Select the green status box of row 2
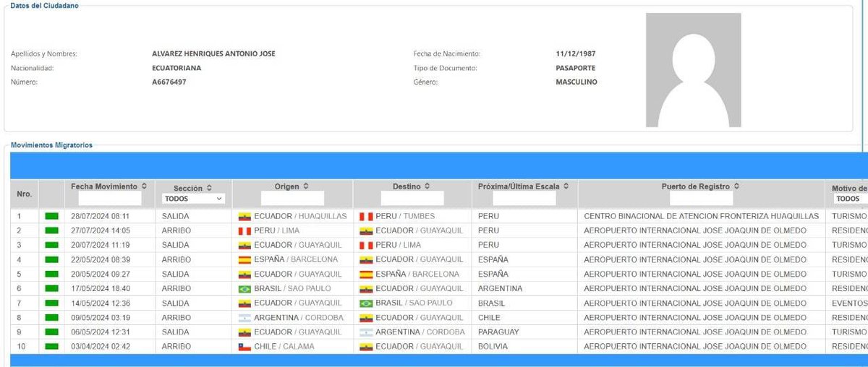Image resolution: width=868 pixels, height=367 pixels. pyautogui.click(x=51, y=230)
